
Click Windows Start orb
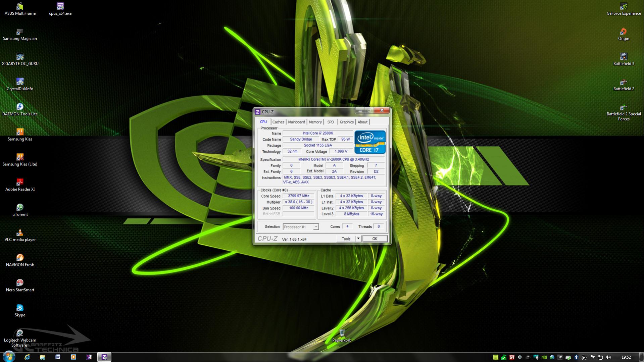9,357
